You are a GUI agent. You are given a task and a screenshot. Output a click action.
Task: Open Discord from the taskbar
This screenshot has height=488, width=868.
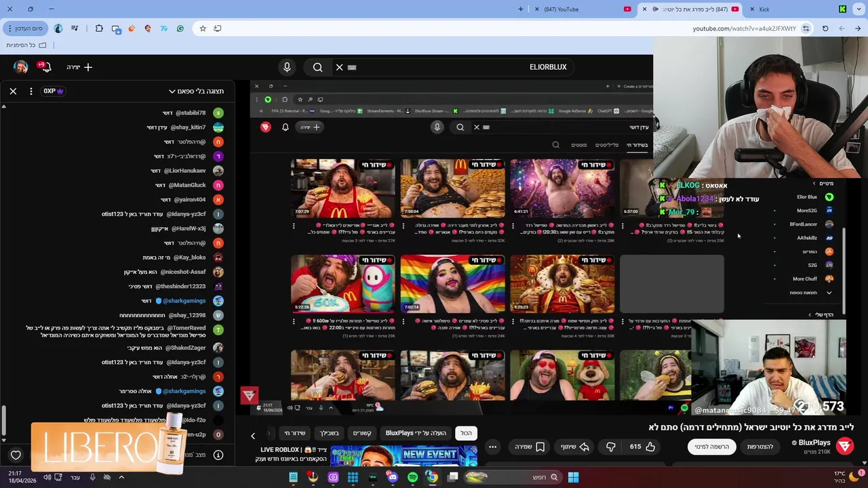pyautogui.click(x=393, y=477)
